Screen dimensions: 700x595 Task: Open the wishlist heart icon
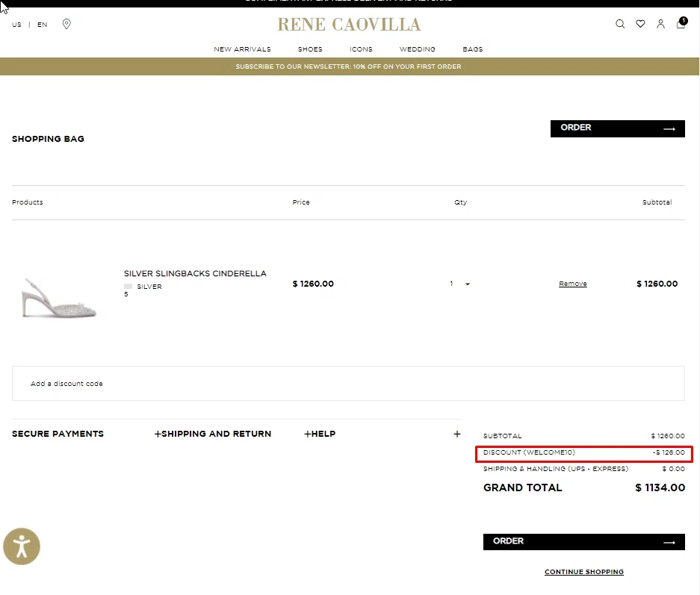click(640, 24)
